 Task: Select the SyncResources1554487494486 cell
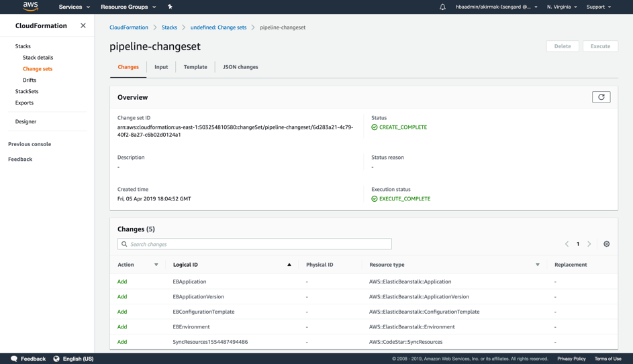(x=210, y=342)
